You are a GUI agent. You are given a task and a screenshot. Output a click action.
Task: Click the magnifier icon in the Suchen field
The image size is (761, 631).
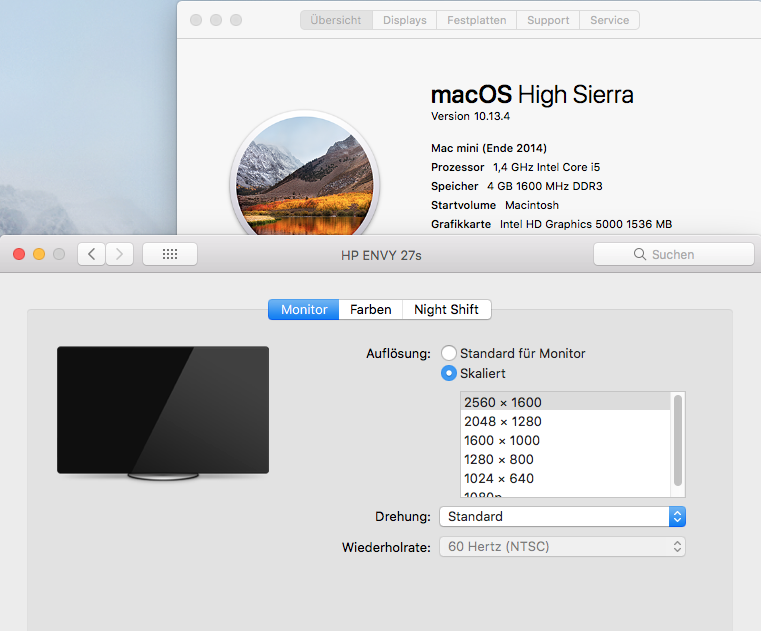(640, 254)
